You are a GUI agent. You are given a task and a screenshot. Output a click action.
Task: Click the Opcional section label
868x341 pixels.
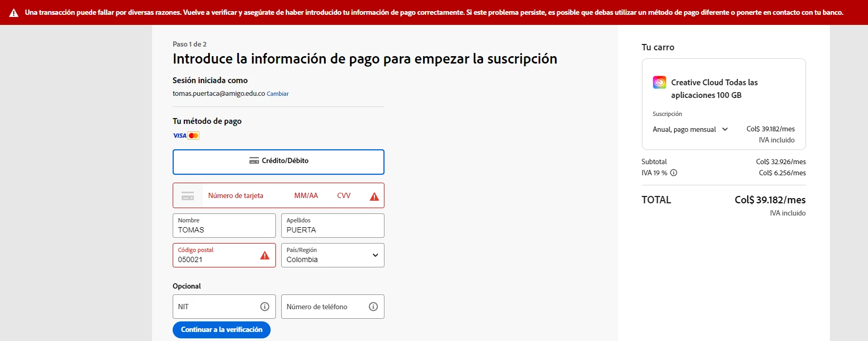click(x=186, y=286)
